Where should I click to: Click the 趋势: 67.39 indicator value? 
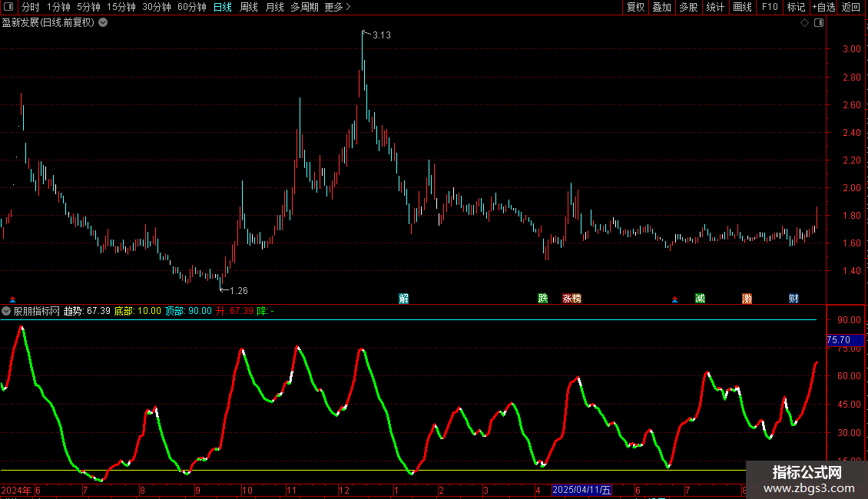tap(87, 311)
